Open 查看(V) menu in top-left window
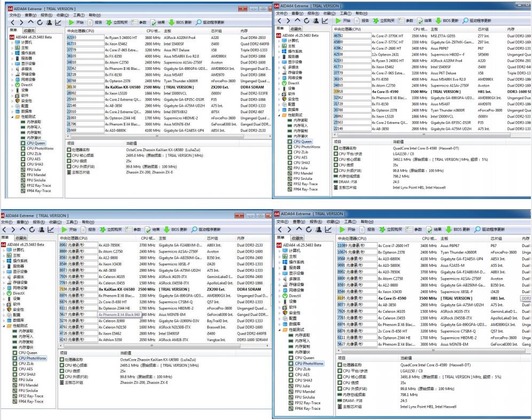The width and height of the screenshot is (532, 420). [x=30, y=15]
